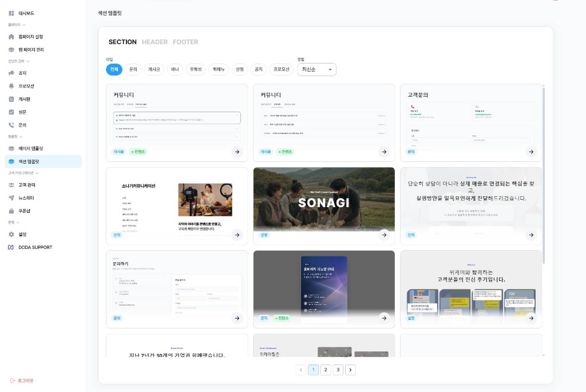586x392 pixels.
Task: Switch to the FOOTER tab
Action: 185,42
